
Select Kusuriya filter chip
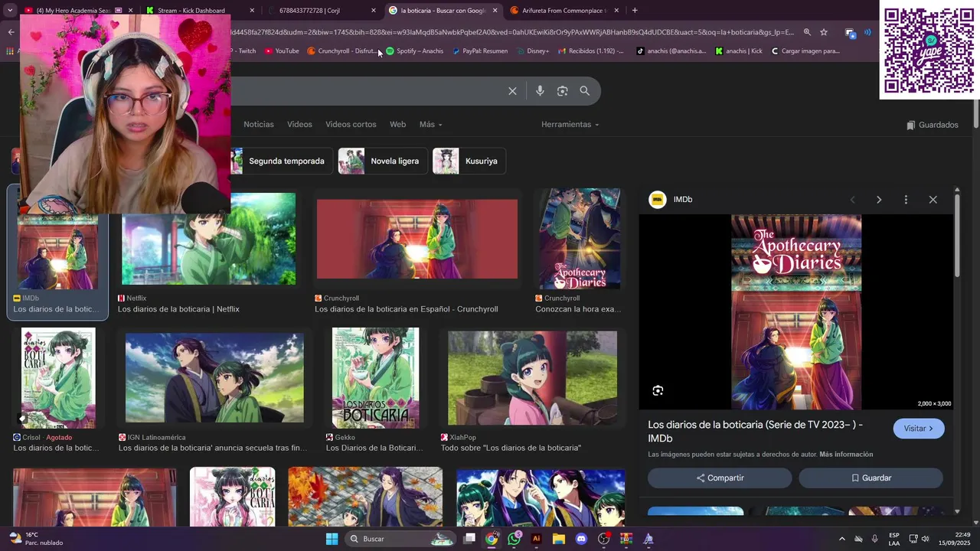pos(469,161)
